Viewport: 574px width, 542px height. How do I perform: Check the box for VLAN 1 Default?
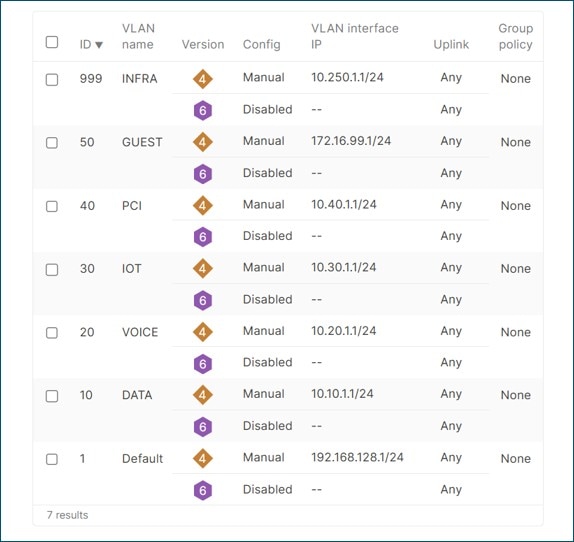pos(52,459)
